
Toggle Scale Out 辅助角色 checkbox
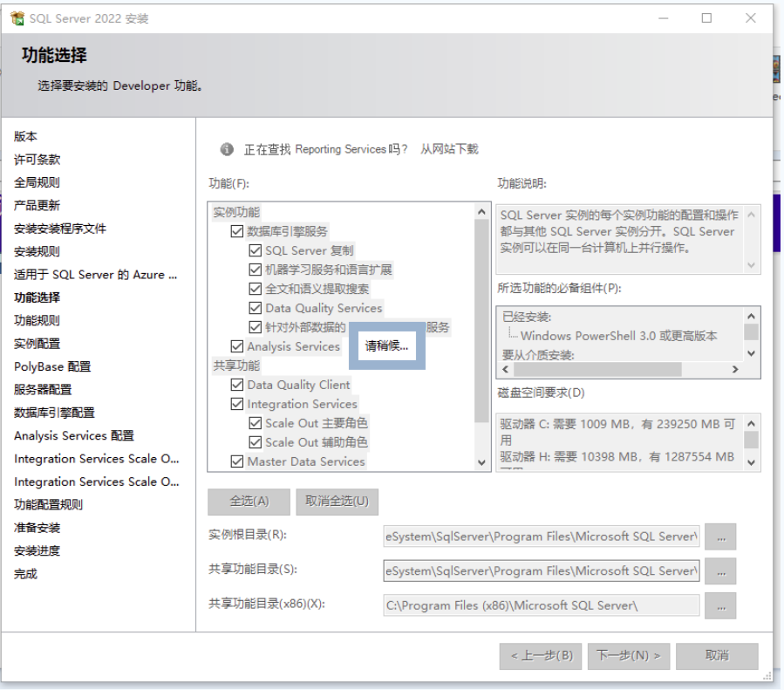coord(255,442)
